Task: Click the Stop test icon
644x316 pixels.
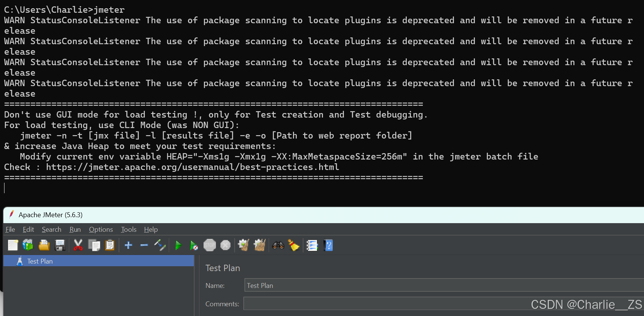Action: [210, 245]
